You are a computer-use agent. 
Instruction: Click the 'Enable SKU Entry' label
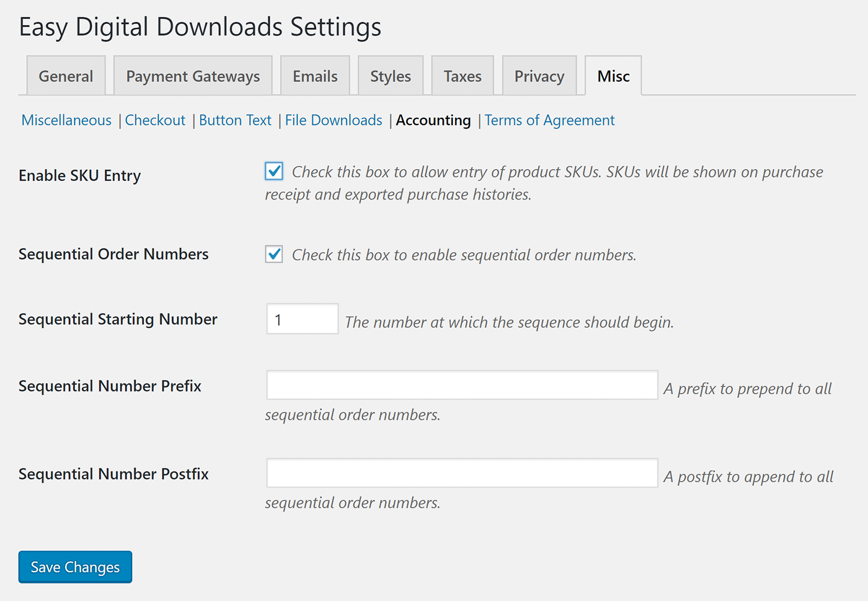coord(80,176)
